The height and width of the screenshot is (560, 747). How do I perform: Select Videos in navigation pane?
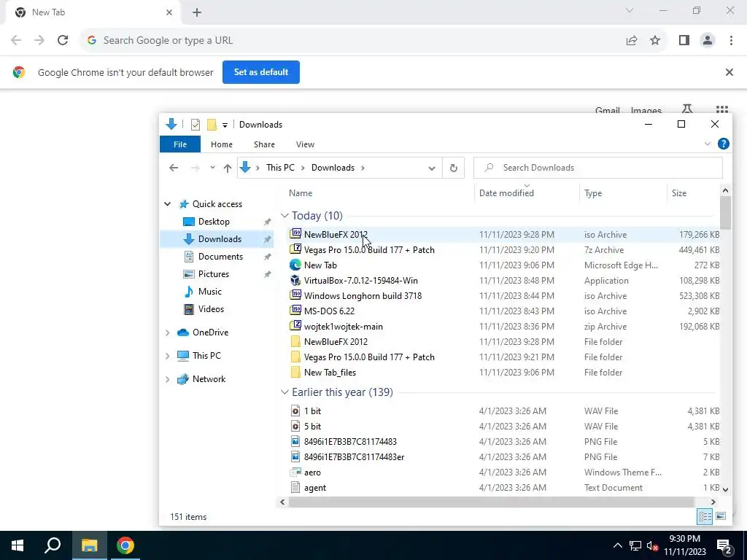211,309
